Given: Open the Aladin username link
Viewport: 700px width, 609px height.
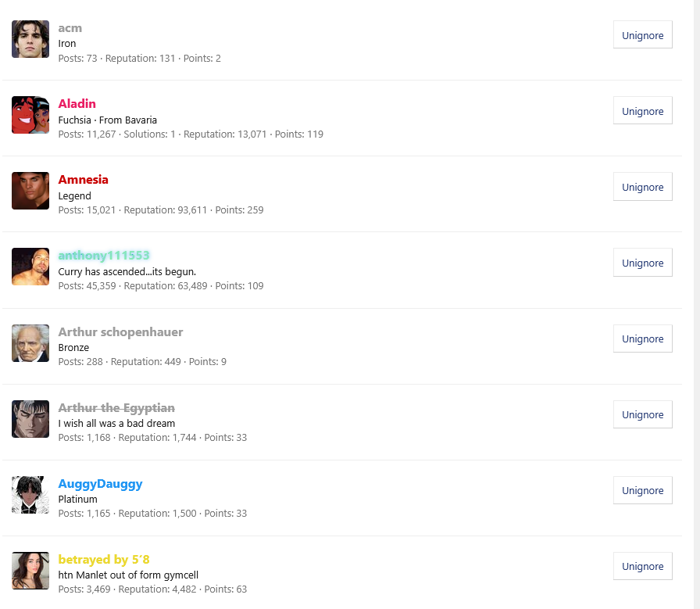Looking at the screenshot, I should pyautogui.click(x=77, y=104).
